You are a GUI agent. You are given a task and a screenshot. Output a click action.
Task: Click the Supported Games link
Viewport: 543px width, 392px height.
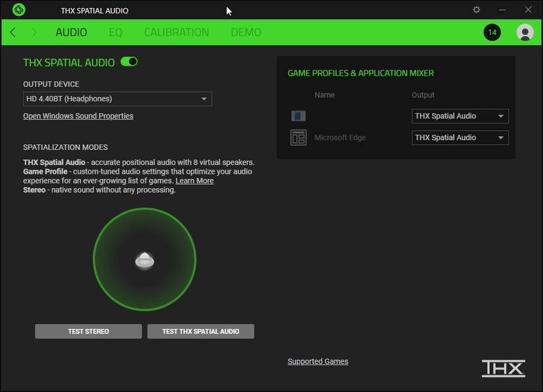(318, 361)
